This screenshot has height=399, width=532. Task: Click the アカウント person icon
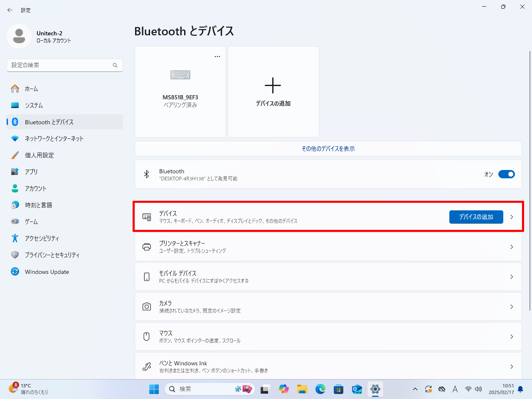[15, 188]
